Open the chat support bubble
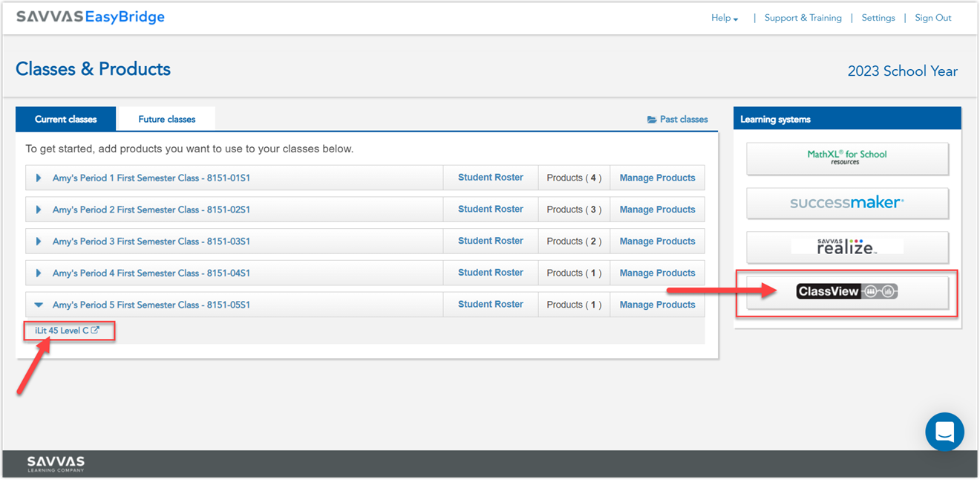This screenshot has height=480, width=980. (944, 432)
